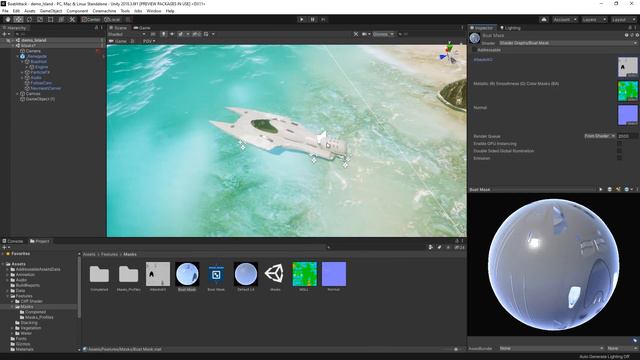
Task: Open the Component menu
Action: (x=77, y=11)
